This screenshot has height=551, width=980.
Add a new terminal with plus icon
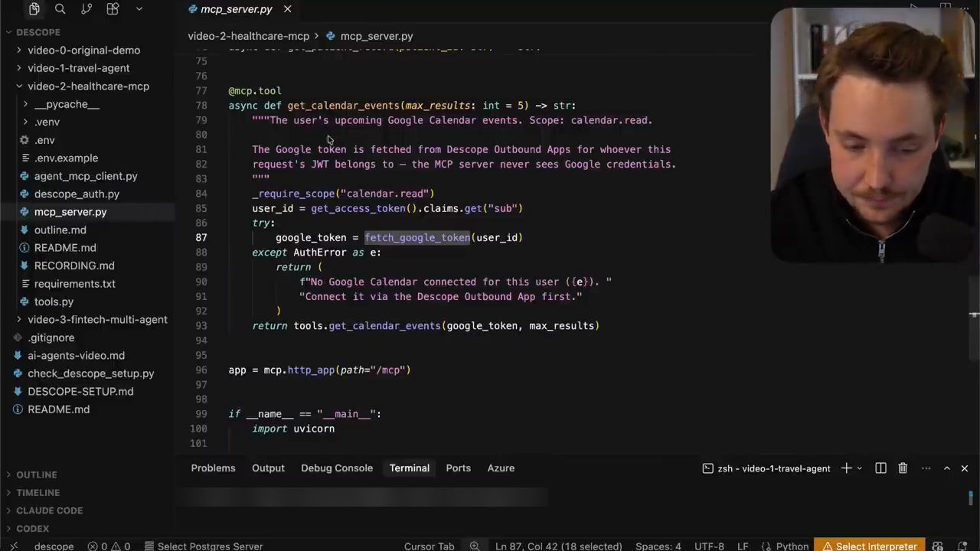tap(846, 468)
